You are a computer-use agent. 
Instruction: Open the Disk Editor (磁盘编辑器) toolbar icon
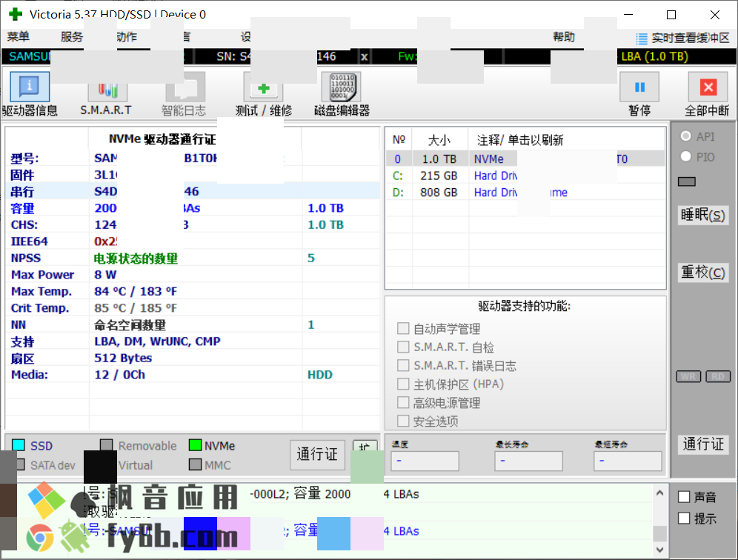click(342, 87)
